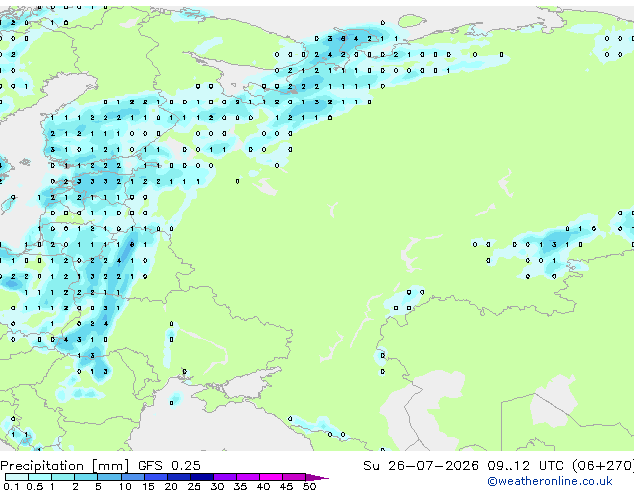Click the 'GFS 0.25' model label
This screenshot has width=634, height=490.
pyautogui.click(x=169, y=466)
